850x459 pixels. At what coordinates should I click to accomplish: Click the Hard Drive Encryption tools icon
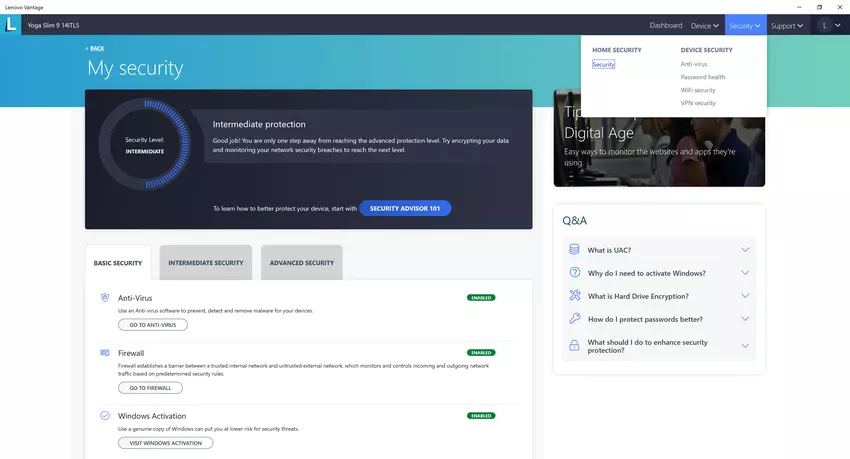point(574,296)
